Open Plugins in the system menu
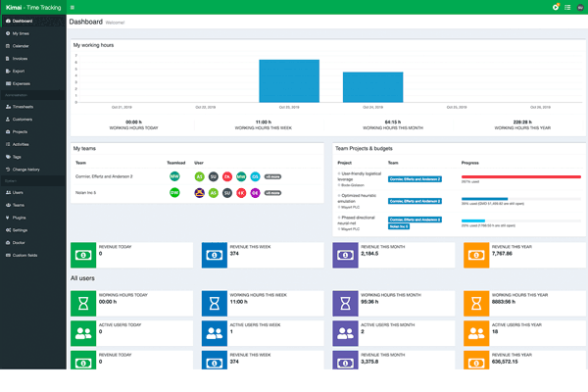The width and height of the screenshot is (588, 392). pos(21,217)
